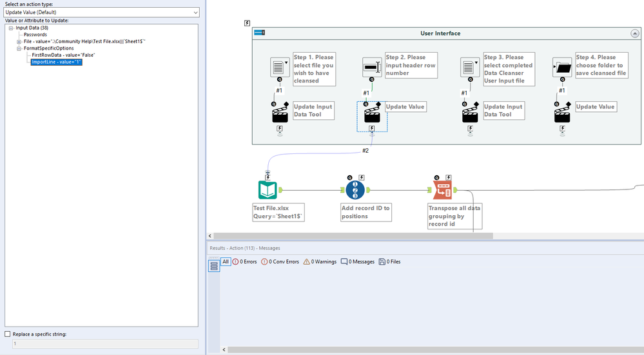644x355 pixels.
Task: Select the Step 1 File Browse tool
Action: click(x=280, y=67)
